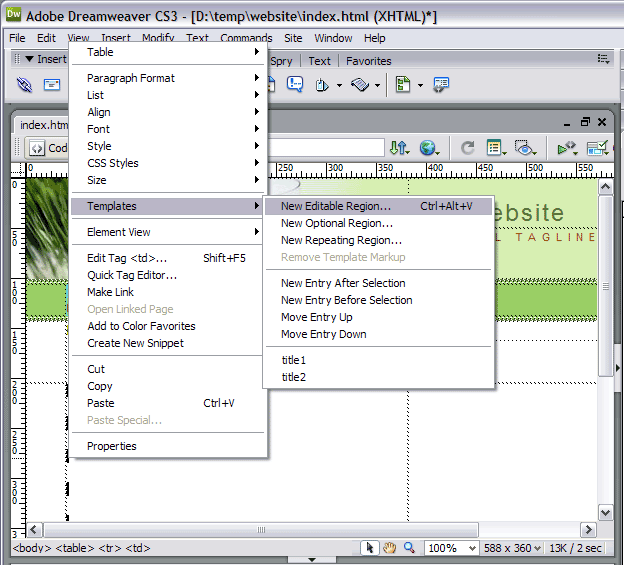Click the Show Code view button

coord(48,148)
